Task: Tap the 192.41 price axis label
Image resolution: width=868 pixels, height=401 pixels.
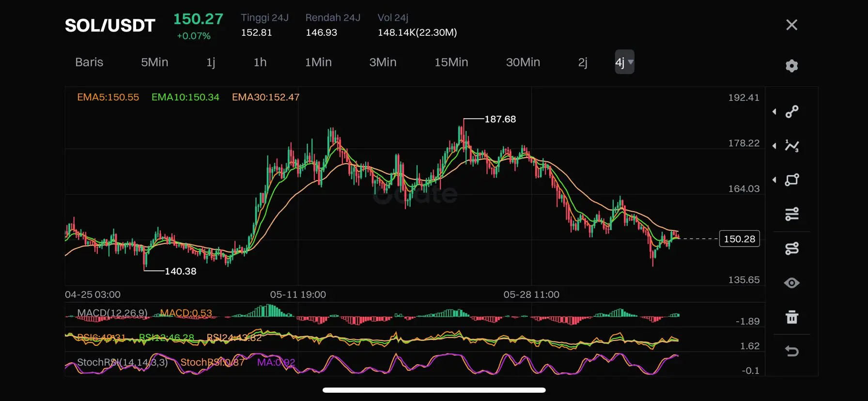Action: [x=744, y=97]
